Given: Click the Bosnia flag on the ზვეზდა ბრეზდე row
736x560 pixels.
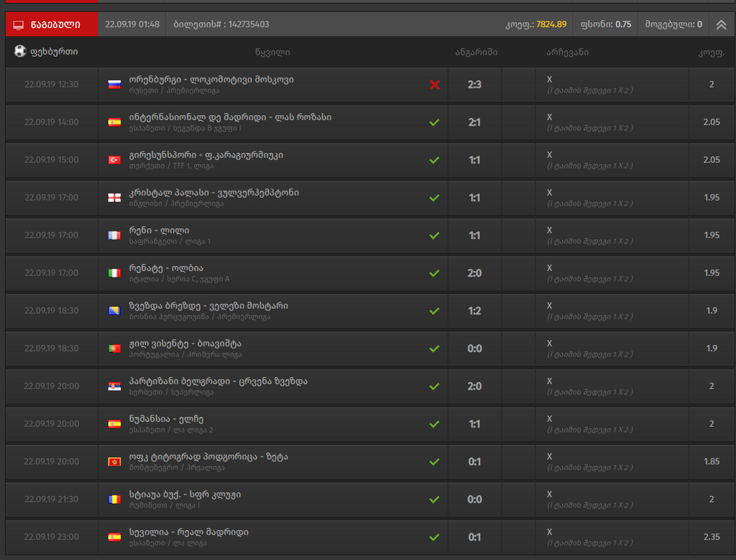Looking at the screenshot, I should [x=114, y=311].
